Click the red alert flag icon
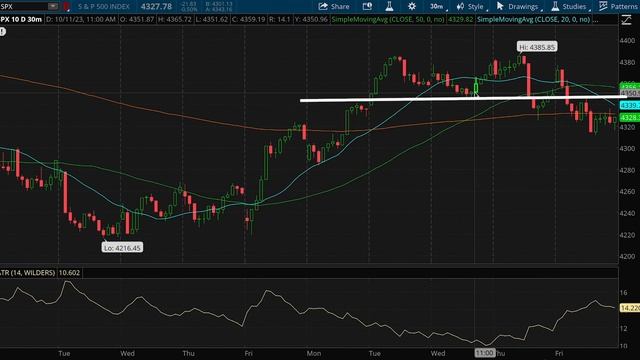The height and width of the screenshot is (360, 640). click(x=67, y=7)
